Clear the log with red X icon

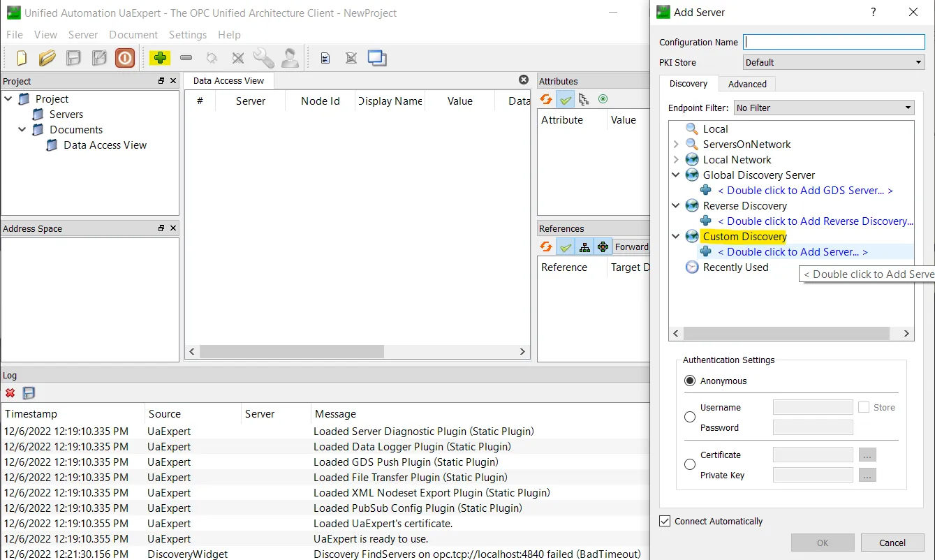point(10,393)
